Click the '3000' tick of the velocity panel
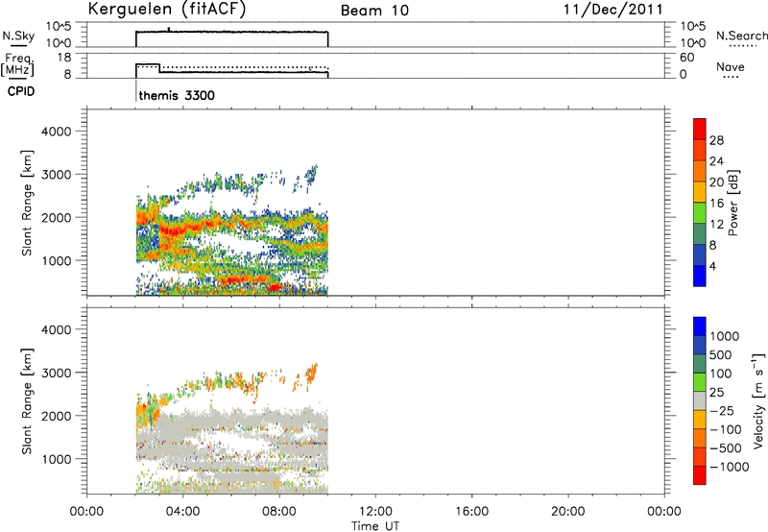 [x=57, y=373]
